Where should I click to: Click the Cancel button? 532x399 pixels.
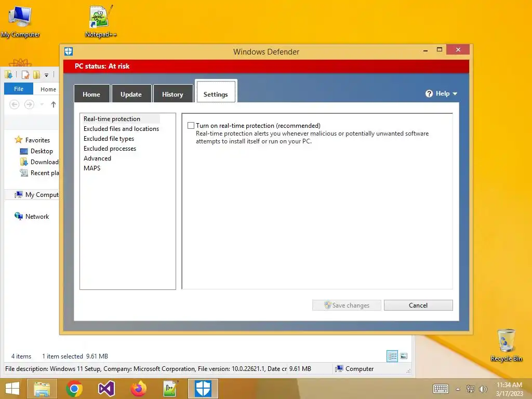point(418,305)
